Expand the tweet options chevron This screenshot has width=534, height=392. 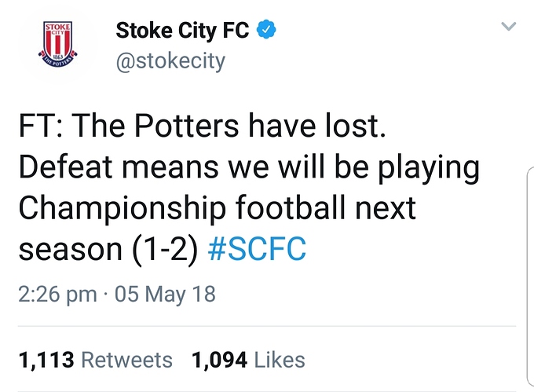[x=509, y=26]
